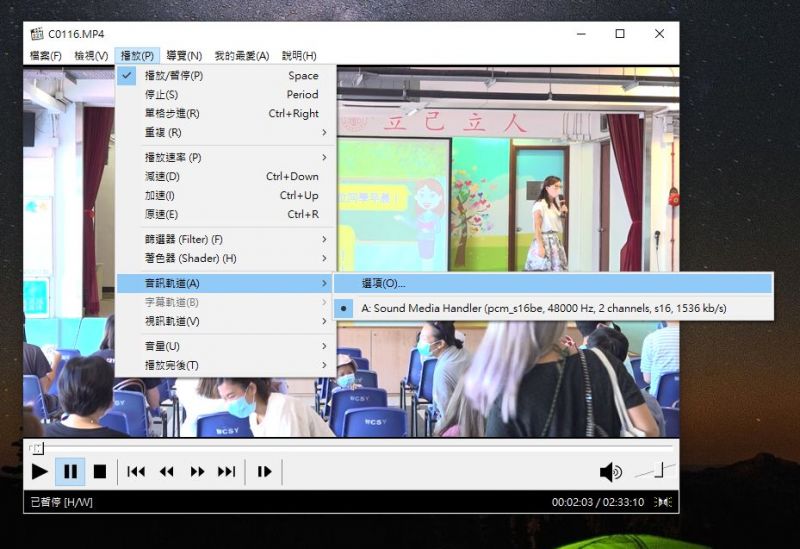800x549 pixels.
Task: Skip to next file icon
Action: click(x=227, y=471)
